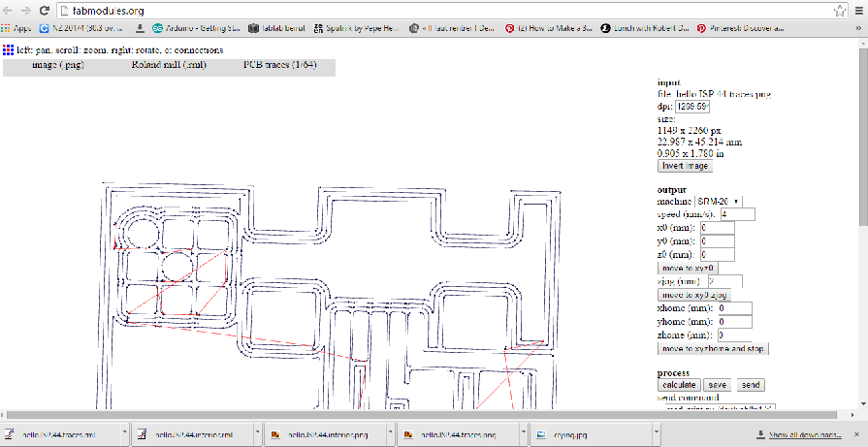Close the downloads bar

858,433
